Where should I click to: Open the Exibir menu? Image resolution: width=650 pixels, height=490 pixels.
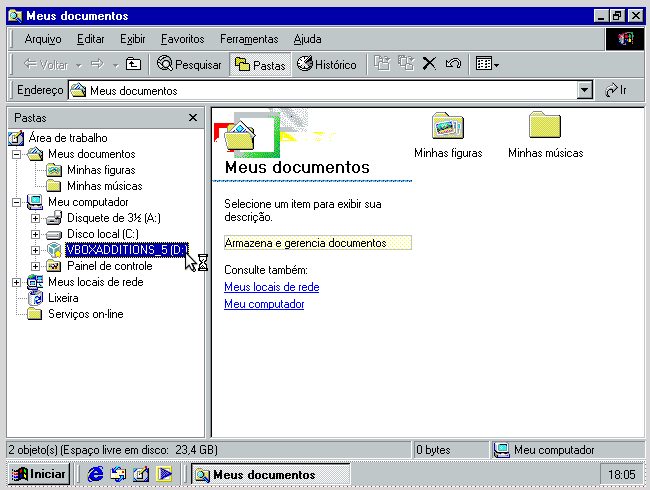click(x=133, y=39)
